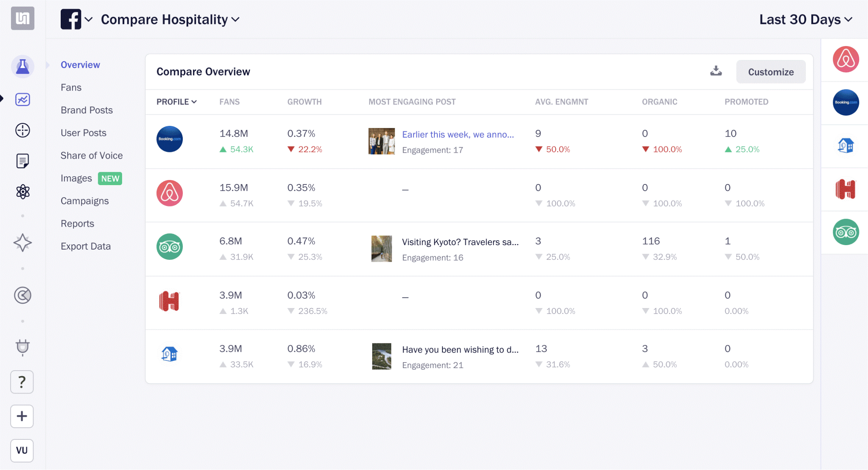Click the plus add button in sidebar
Image resolution: width=868 pixels, height=470 pixels.
(22, 416)
